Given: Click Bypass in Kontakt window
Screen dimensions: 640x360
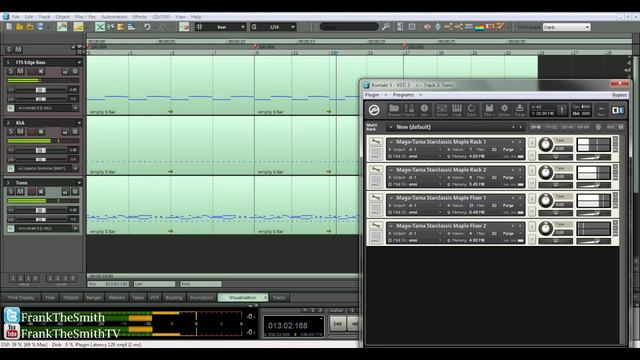Looking at the screenshot, I should pos(619,95).
